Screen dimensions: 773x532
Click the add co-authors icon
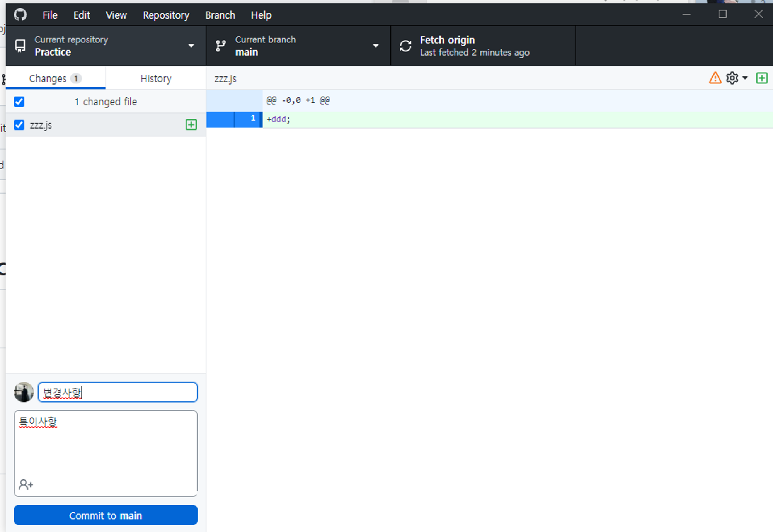point(26,484)
